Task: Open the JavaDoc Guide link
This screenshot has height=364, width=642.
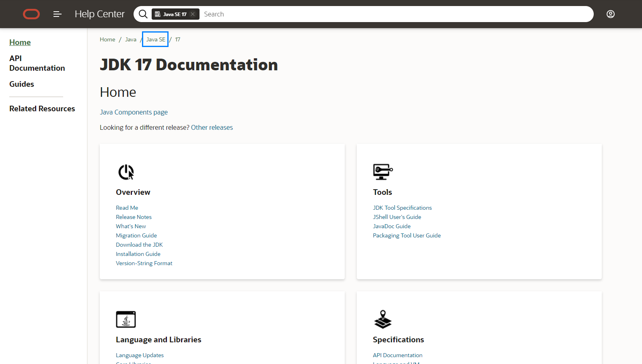Action: pos(392,226)
